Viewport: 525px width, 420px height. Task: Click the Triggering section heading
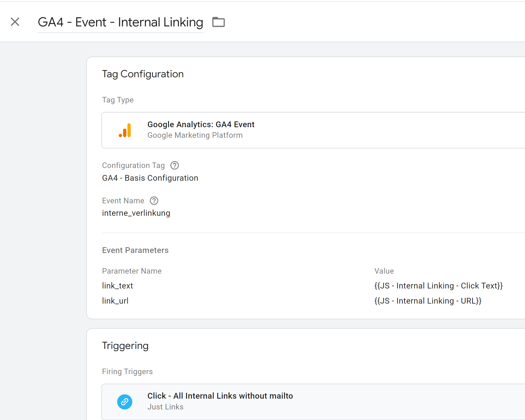[x=125, y=346]
